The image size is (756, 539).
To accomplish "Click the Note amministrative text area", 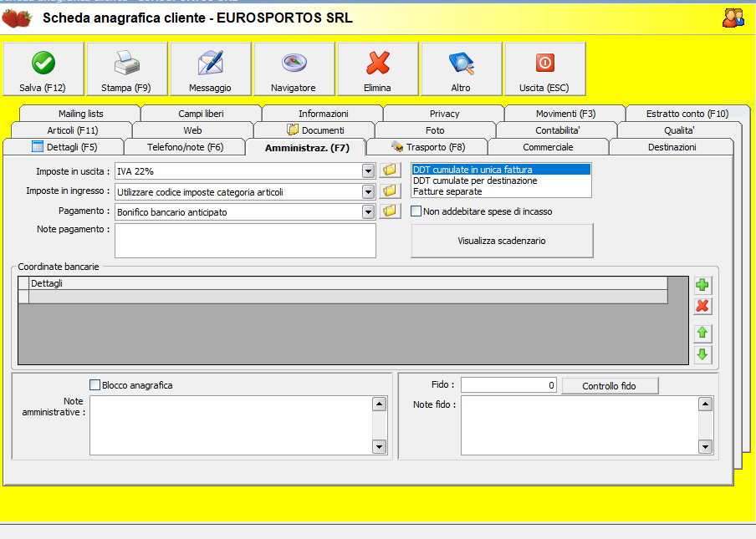I will (232, 425).
